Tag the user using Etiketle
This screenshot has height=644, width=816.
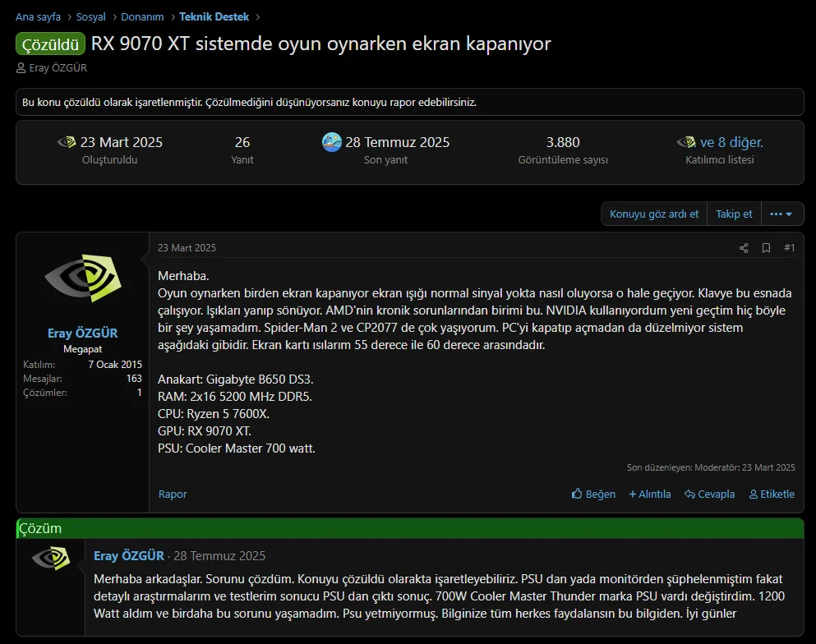point(772,494)
